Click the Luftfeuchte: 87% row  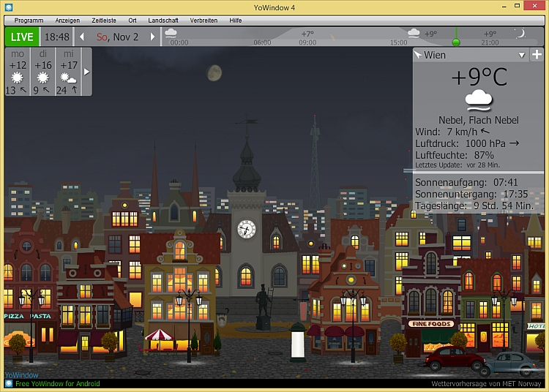tap(455, 155)
